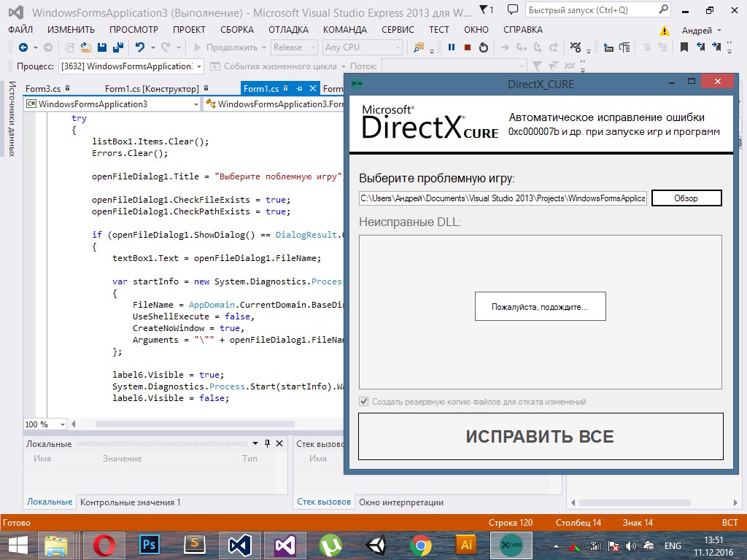This screenshot has width=747, height=560.
Task: Click the Save floppy disk icon
Action: pos(102,47)
